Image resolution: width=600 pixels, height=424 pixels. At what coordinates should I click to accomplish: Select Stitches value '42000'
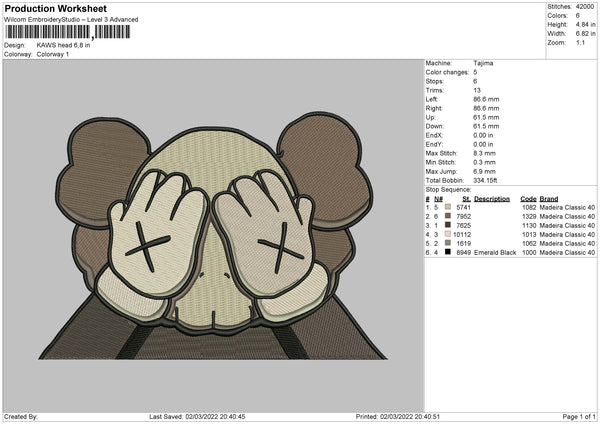coord(585,7)
